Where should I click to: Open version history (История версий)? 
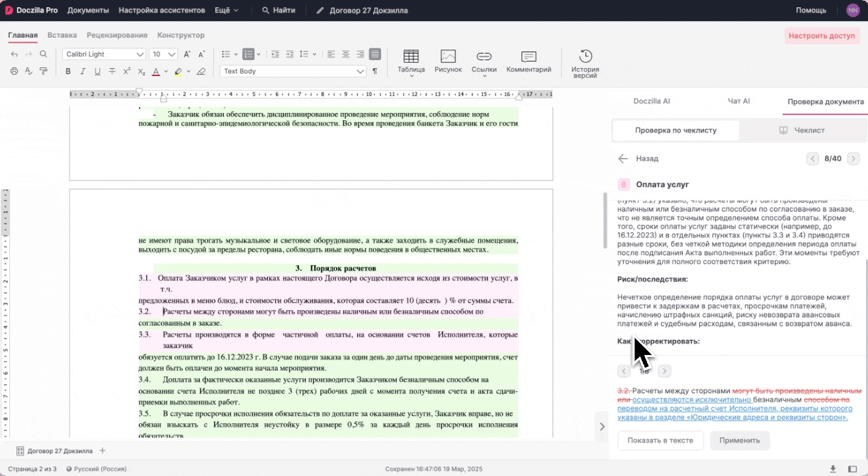point(586,64)
